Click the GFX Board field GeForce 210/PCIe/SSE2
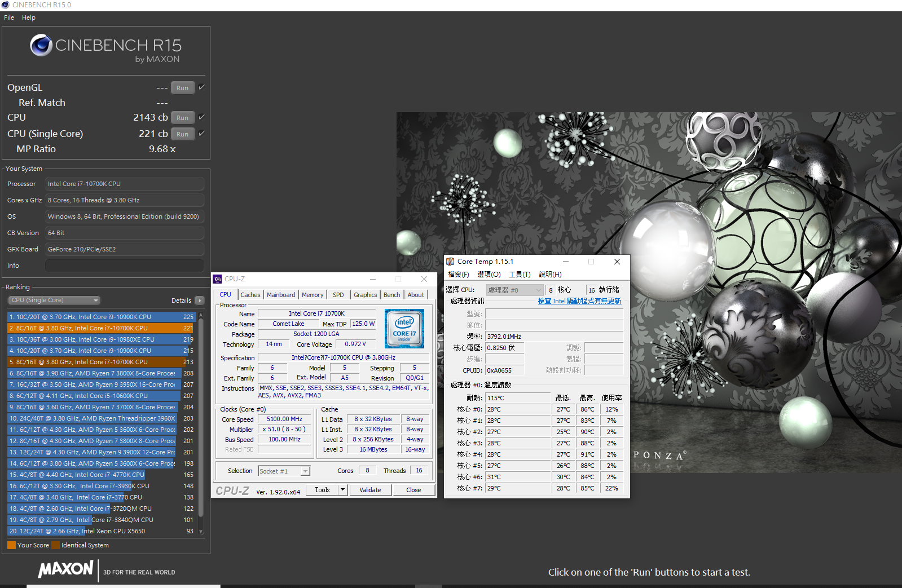The height and width of the screenshot is (588, 902). point(125,249)
